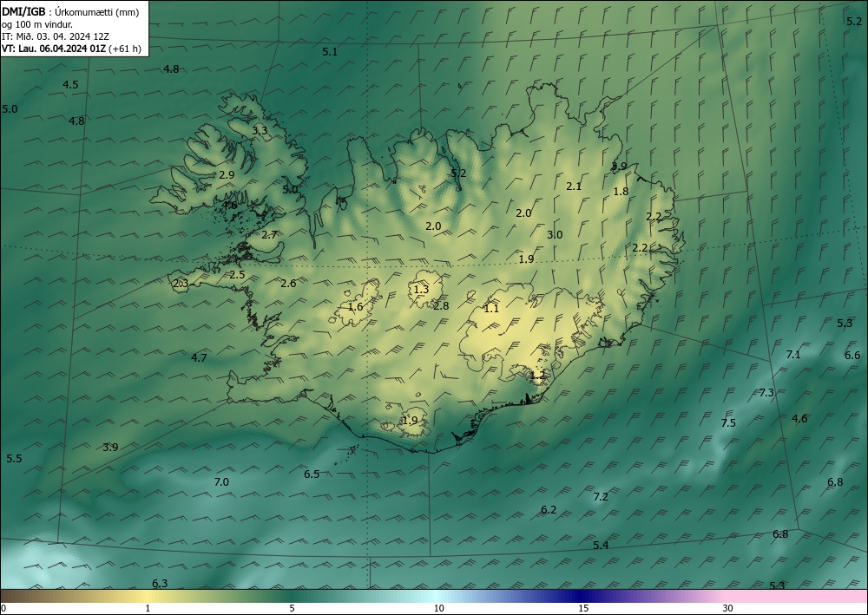Click the 7.2 value over the sea

pos(601,497)
